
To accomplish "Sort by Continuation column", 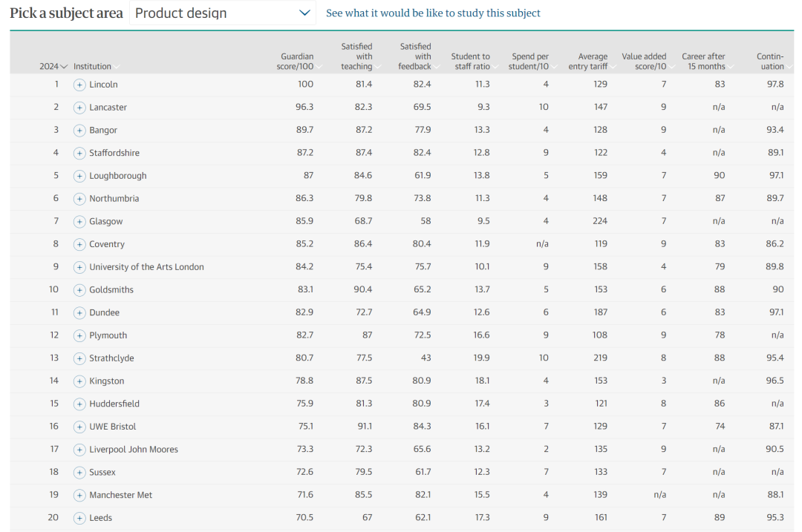I will point(774,62).
